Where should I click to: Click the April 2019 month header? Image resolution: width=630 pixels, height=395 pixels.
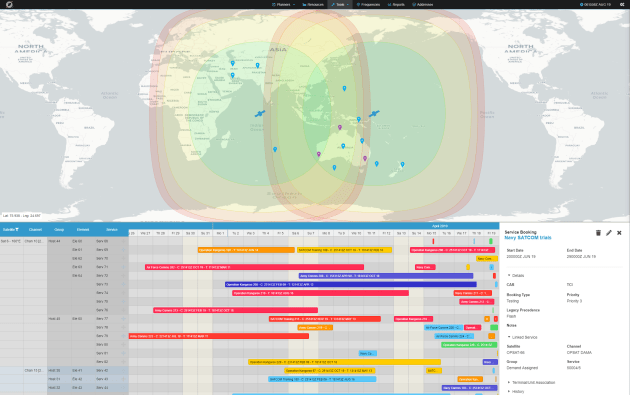(x=440, y=226)
